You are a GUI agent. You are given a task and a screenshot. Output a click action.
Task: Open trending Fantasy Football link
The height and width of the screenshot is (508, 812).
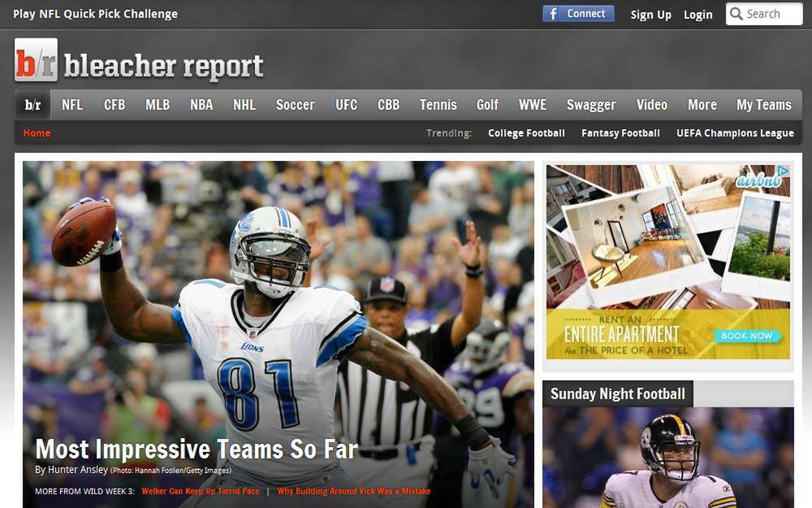pos(620,133)
